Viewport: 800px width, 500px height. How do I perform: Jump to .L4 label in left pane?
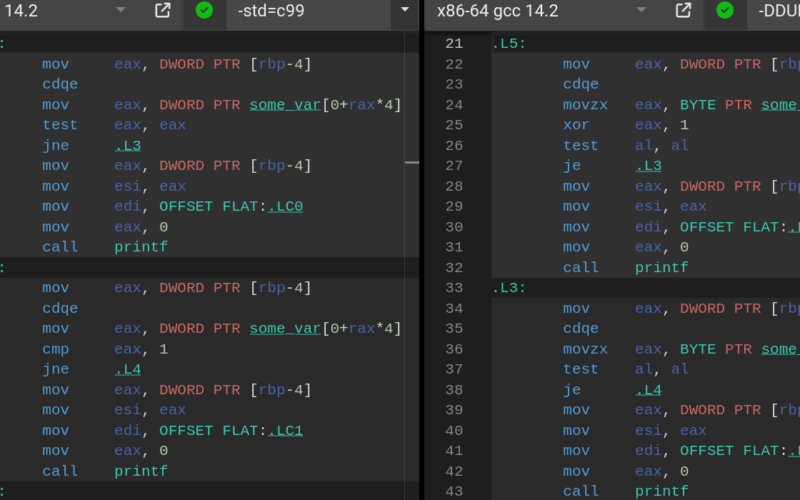128,370
